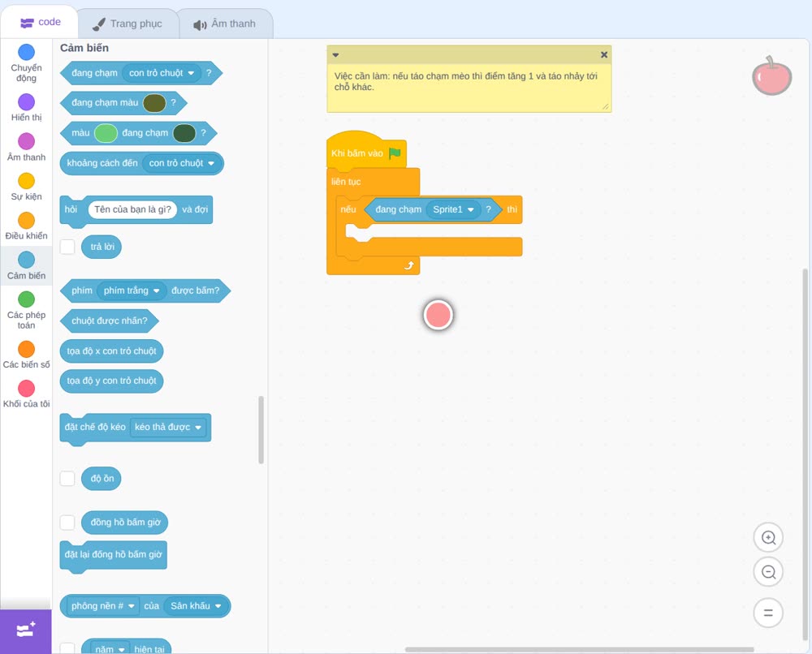
Task: Open the 'phím trắng' key dropdown
Action: tap(132, 290)
